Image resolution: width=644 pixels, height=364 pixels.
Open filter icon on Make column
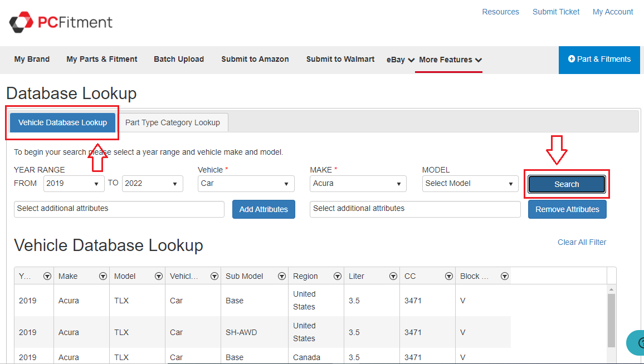[103, 276]
